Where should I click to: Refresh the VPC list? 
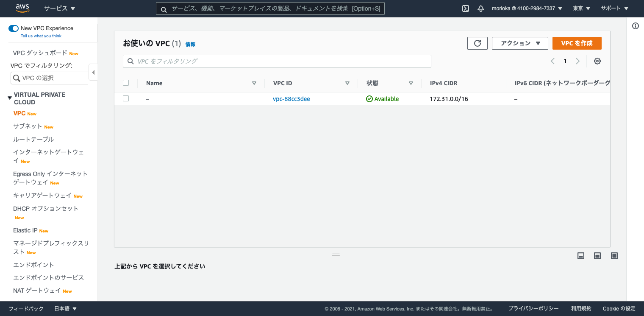click(x=477, y=43)
